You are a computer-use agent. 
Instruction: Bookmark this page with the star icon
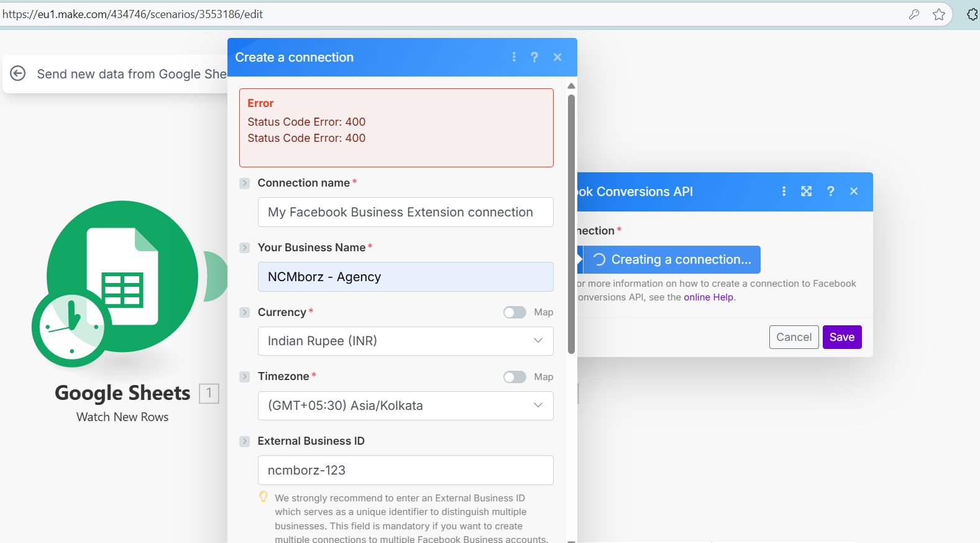pos(939,14)
